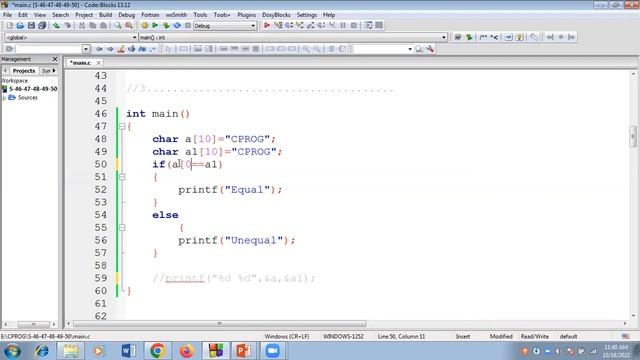
Task: Click the New file icon
Action: point(9,25)
